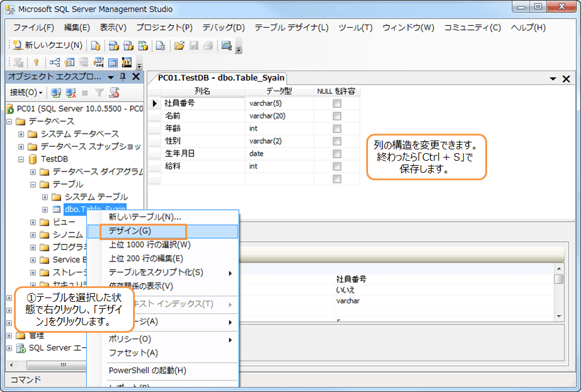The image size is (581, 392).
Task: Start an Analysis Services MDX query
Action: pos(113,45)
